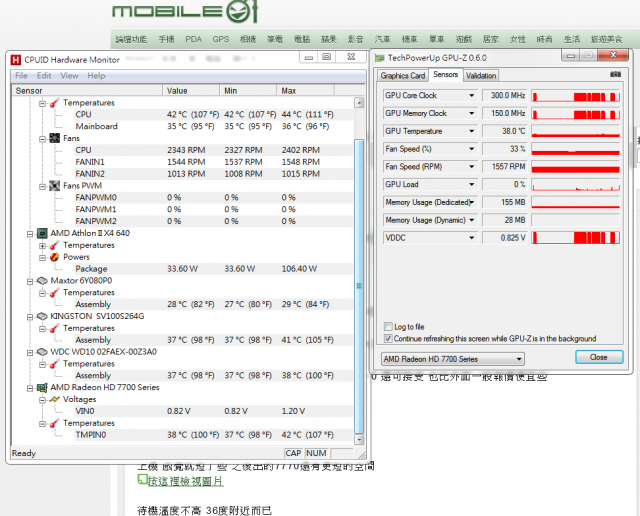This screenshot has height=516, width=640.
Task: Open the File menu in Hardware Monitor
Action: click(21, 76)
